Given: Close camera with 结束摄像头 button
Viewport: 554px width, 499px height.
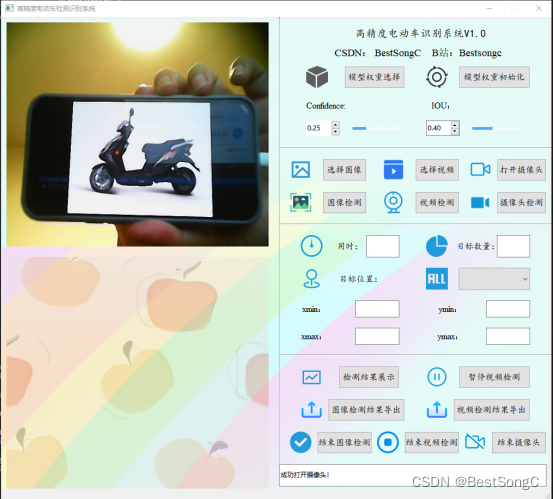Looking at the screenshot, I should 519,442.
